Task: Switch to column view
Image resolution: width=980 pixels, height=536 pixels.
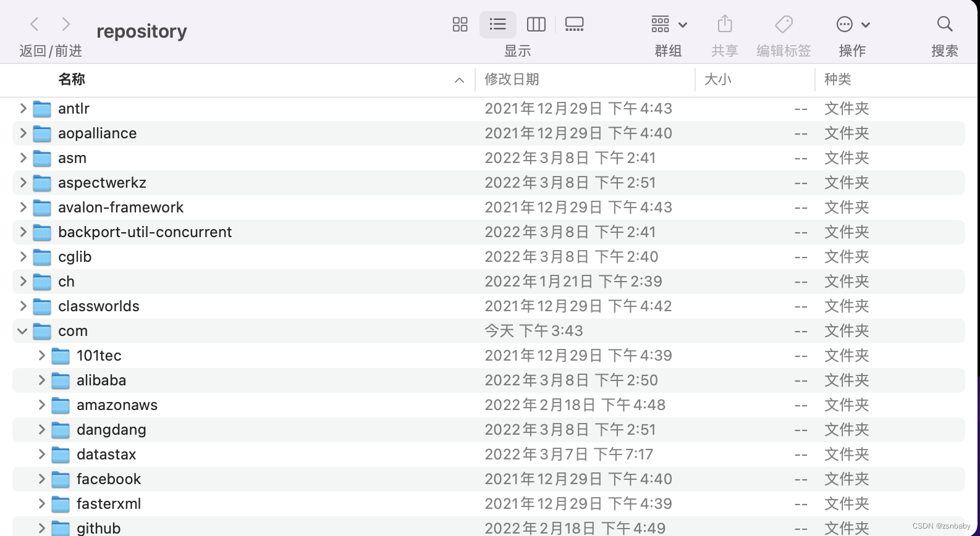Action: [536, 24]
